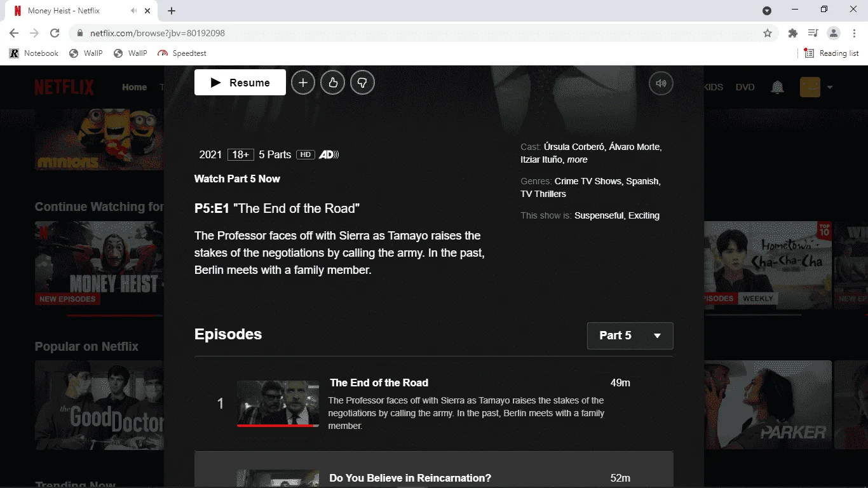
Task: Show more cast members
Action: point(578,159)
